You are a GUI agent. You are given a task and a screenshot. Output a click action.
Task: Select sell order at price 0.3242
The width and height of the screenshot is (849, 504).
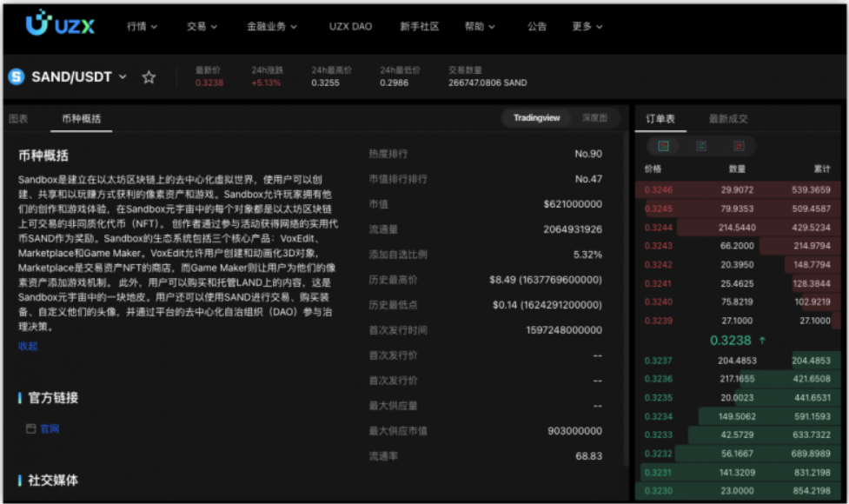[x=738, y=265]
